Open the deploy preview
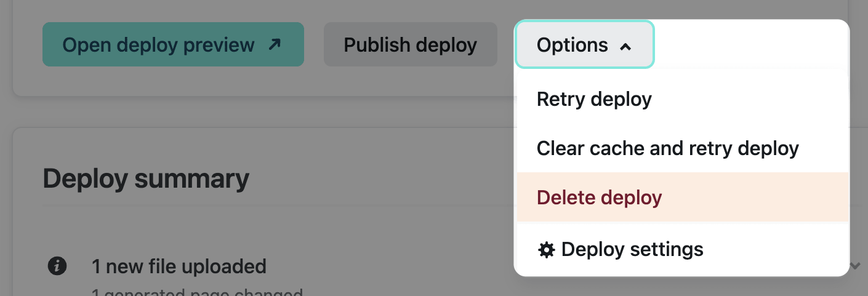The height and width of the screenshot is (296, 868). (x=173, y=44)
